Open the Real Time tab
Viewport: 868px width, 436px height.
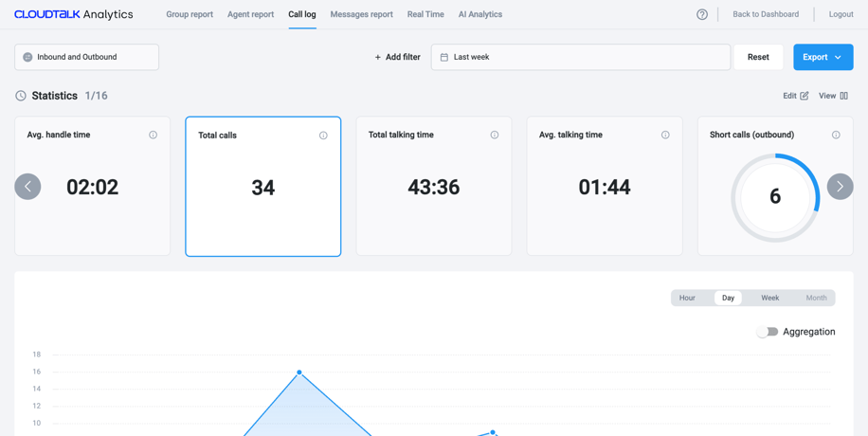pos(425,14)
